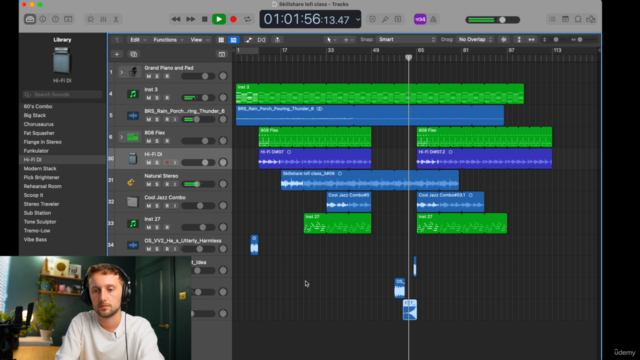This screenshot has height=360, width=640.
Task: Select the Vibe Bass patch in Library
Action: [35, 240]
